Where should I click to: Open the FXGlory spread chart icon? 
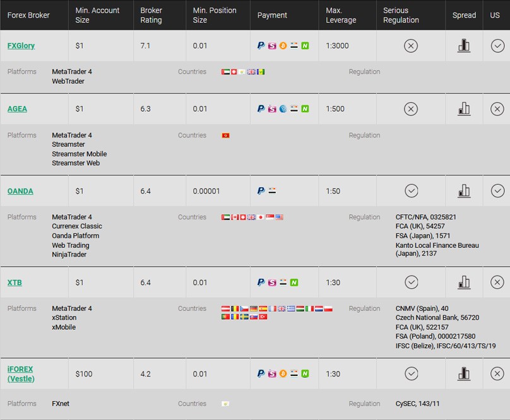pos(464,45)
